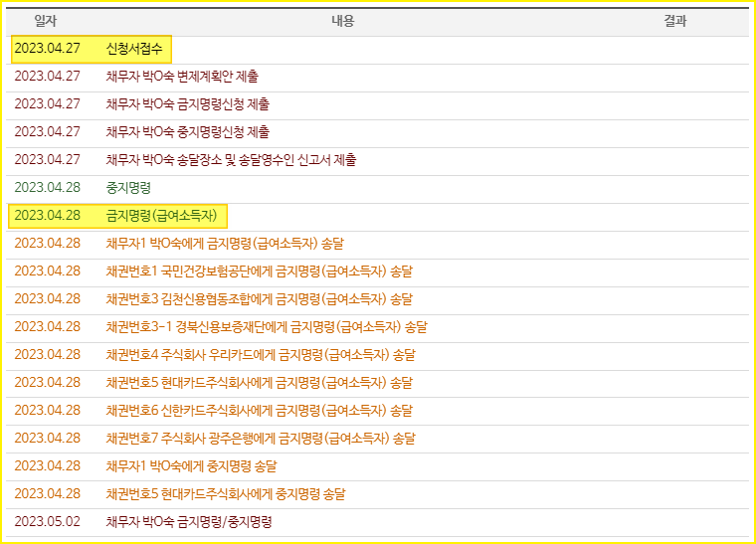The image size is (756, 544).
Task: Select 채권번호5 현대카드주식회사 금지명령(급여소득자) 송달
Action: coord(260,383)
